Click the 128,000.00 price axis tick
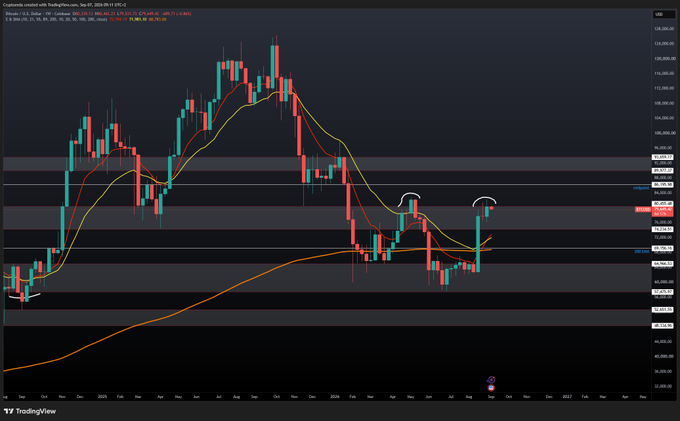The height and width of the screenshot is (421, 680). [664, 29]
